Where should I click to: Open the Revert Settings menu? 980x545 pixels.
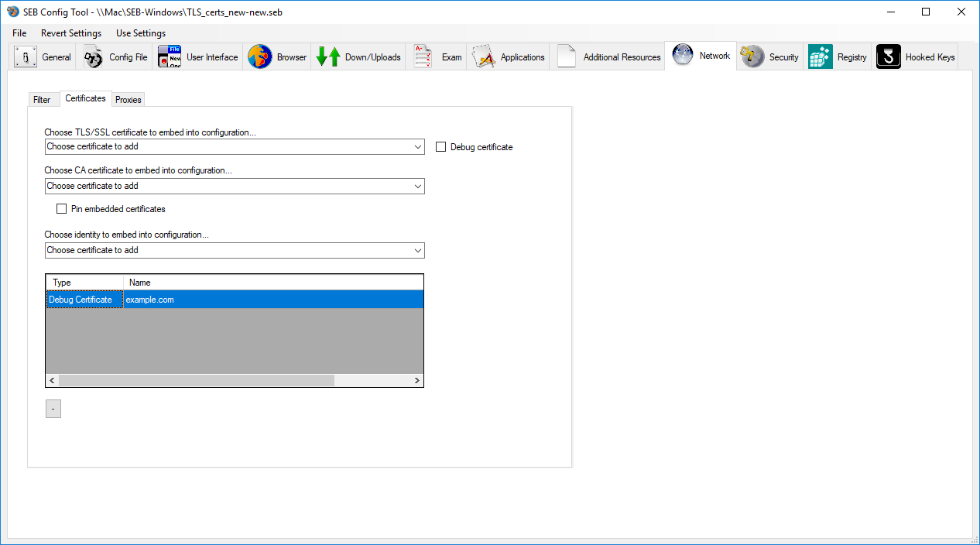coord(71,33)
